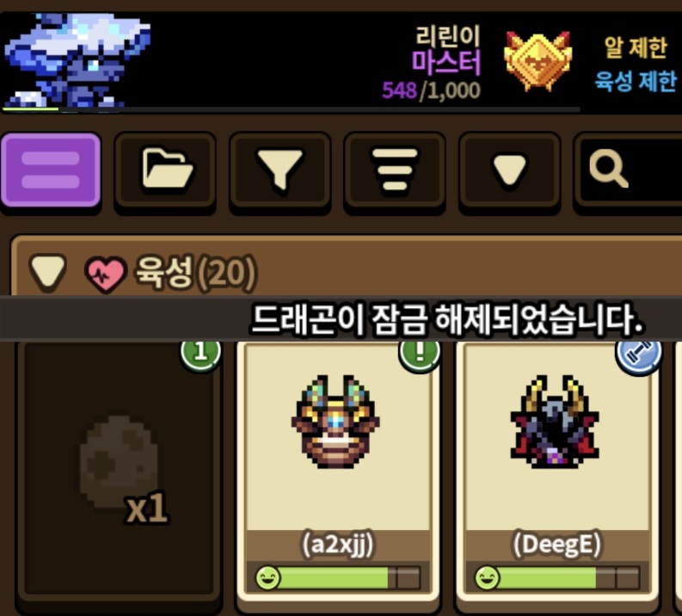Click the blue dumbbell badge
Viewport: 682px width, 616px height.
(638, 354)
